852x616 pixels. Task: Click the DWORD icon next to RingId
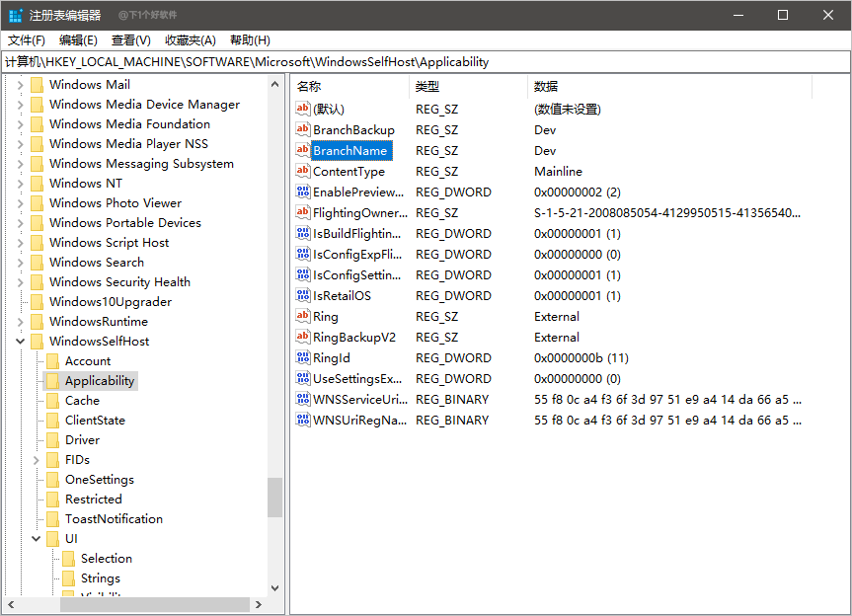pyautogui.click(x=303, y=357)
